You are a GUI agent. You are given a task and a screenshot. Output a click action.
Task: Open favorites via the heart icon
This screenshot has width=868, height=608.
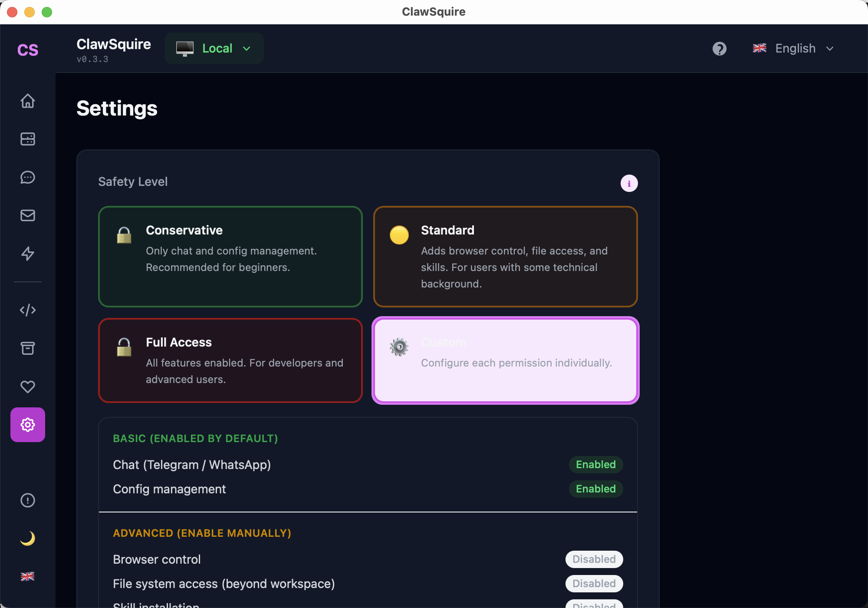[27, 387]
